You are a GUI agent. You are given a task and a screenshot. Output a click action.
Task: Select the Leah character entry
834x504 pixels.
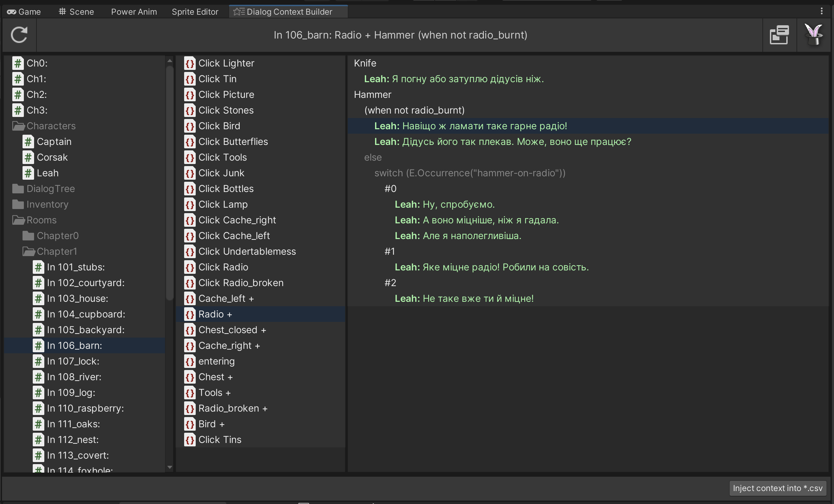point(47,173)
